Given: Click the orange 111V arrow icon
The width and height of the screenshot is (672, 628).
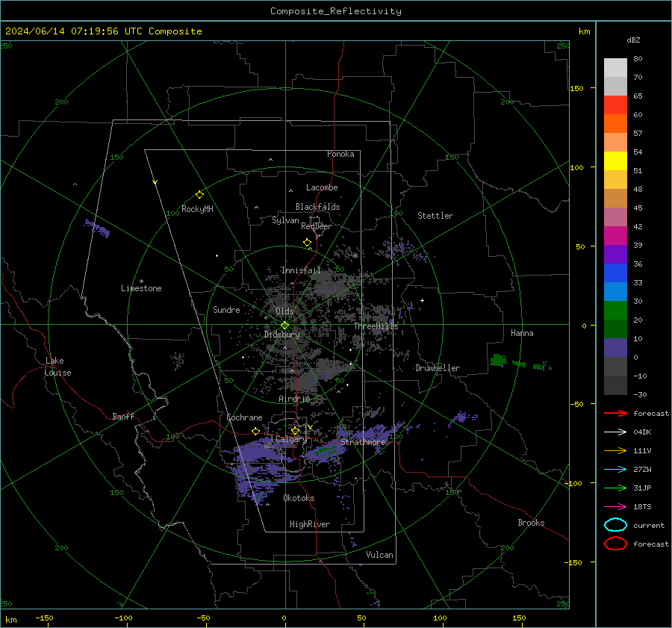Looking at the screenshot, I should [x=615, y=450].
